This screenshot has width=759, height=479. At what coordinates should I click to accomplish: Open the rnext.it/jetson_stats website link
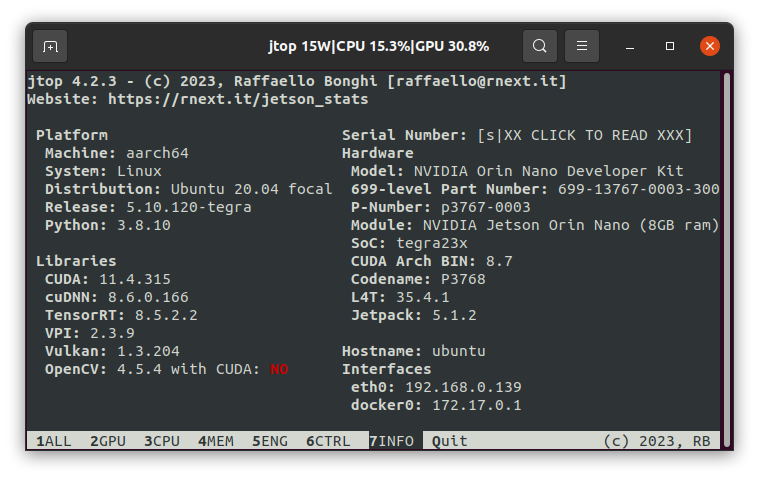(x=238, y=99)
